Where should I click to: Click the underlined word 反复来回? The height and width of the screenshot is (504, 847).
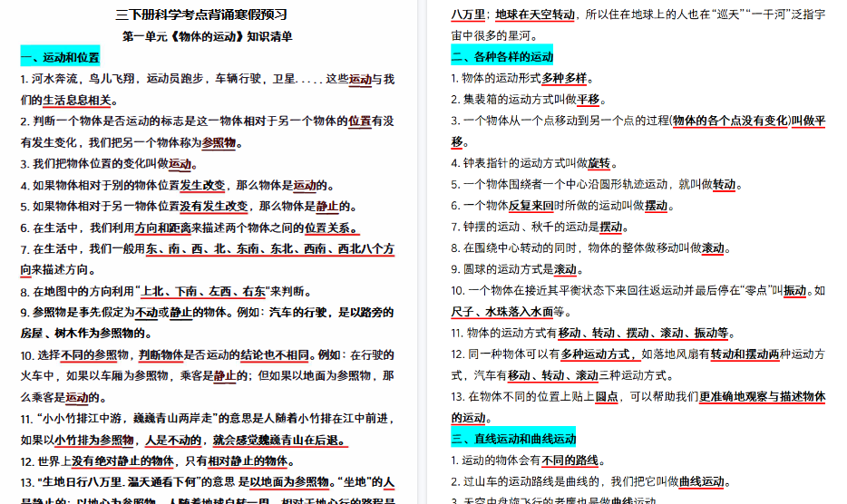pos(531,206)
